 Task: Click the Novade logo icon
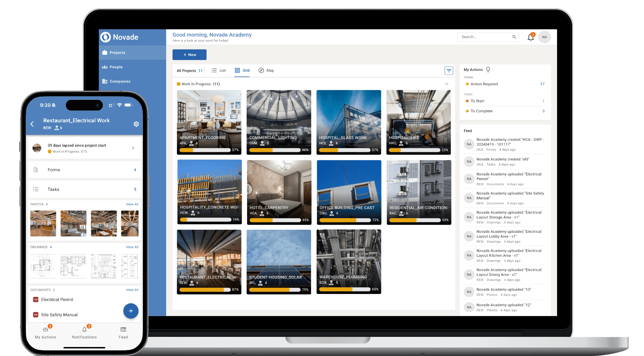[x=105, y=37]
